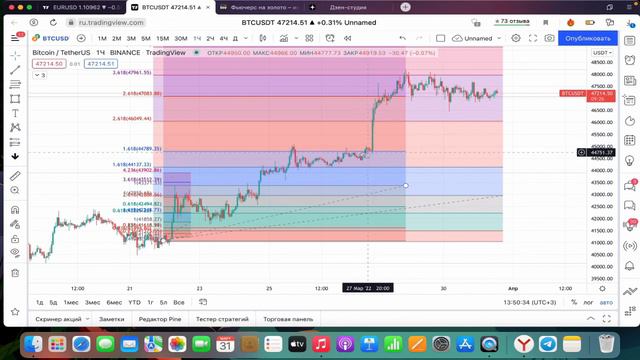The image size is (640, 360).
Task: Open notifications bell in right sidebar
Action: pos(630,266)
